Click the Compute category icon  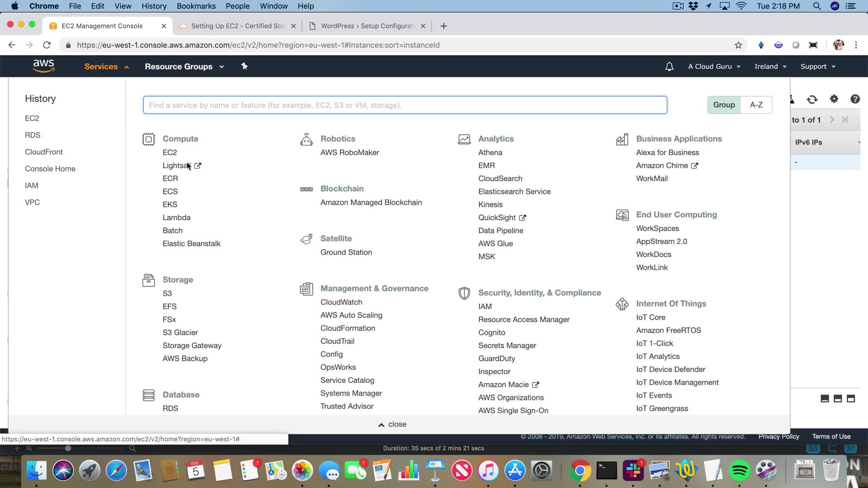[x=148, y=139]
